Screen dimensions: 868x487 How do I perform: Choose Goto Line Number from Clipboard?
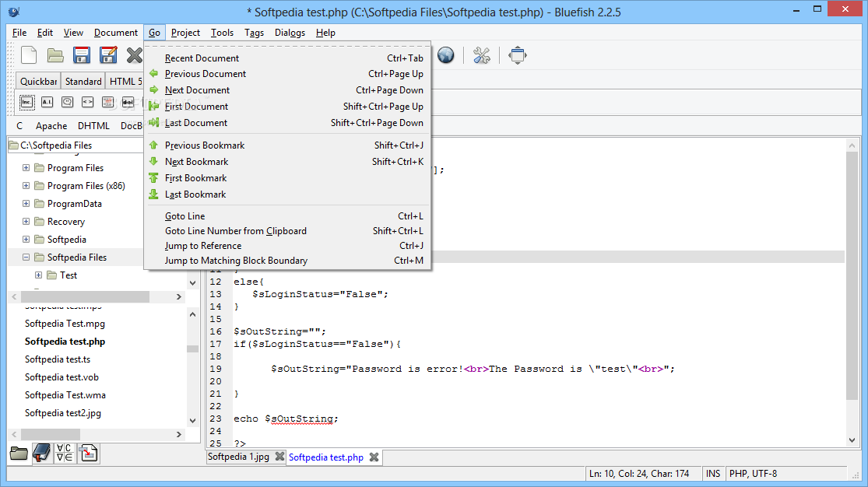tap(287, 231)
